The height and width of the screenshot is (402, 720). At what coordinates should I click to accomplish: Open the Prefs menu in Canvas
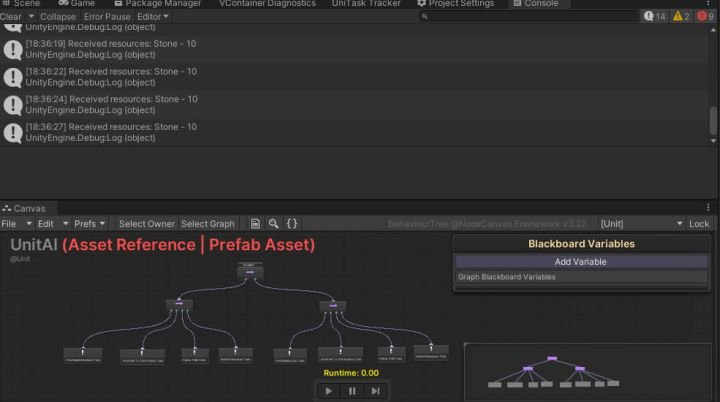point(90,224)
